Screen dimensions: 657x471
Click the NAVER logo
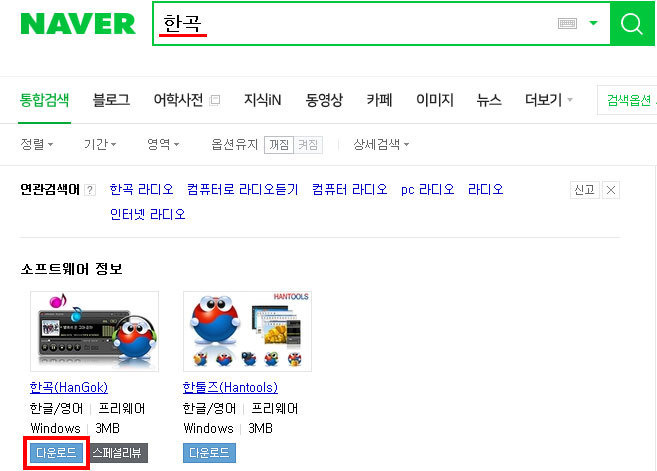point(78,23)
